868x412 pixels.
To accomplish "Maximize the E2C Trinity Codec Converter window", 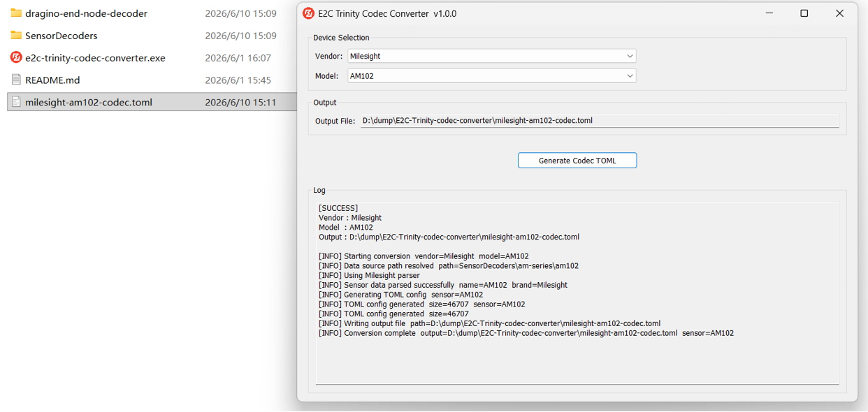I will (804, 13).
